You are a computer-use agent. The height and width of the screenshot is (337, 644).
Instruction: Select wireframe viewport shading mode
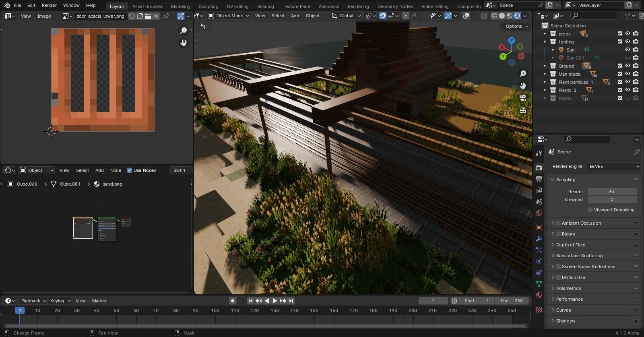(494, 16)
